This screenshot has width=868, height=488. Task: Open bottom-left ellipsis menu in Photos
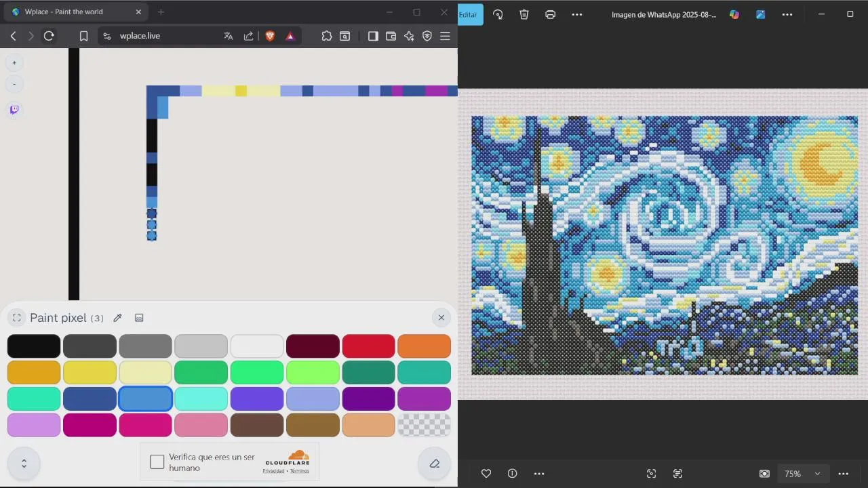tap(539, 474)
